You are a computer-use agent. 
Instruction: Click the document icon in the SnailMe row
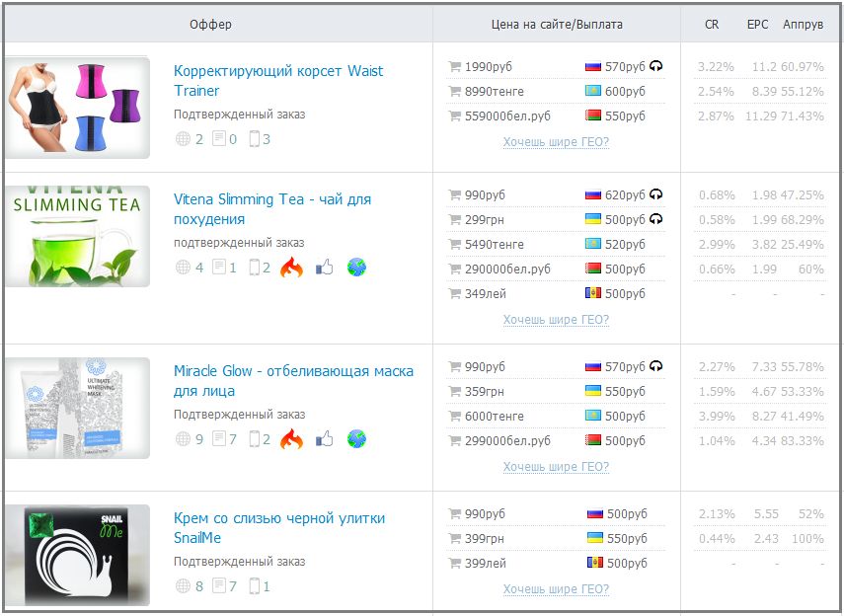click(218, 586)
